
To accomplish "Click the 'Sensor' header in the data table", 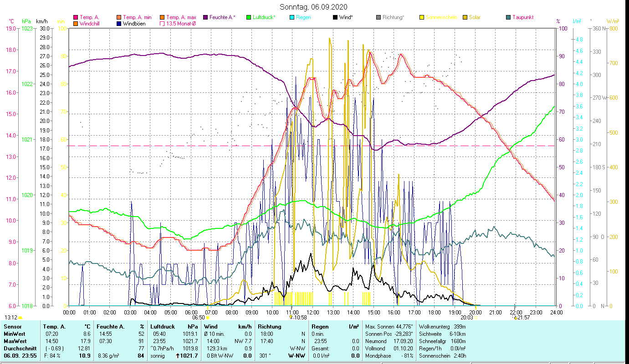I will click(x=12, y=327).
